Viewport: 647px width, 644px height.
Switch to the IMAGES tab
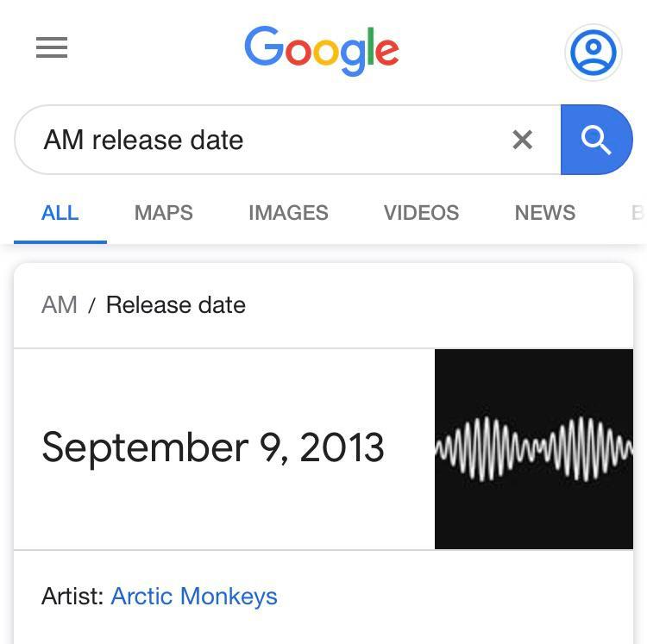pos(288,213)
